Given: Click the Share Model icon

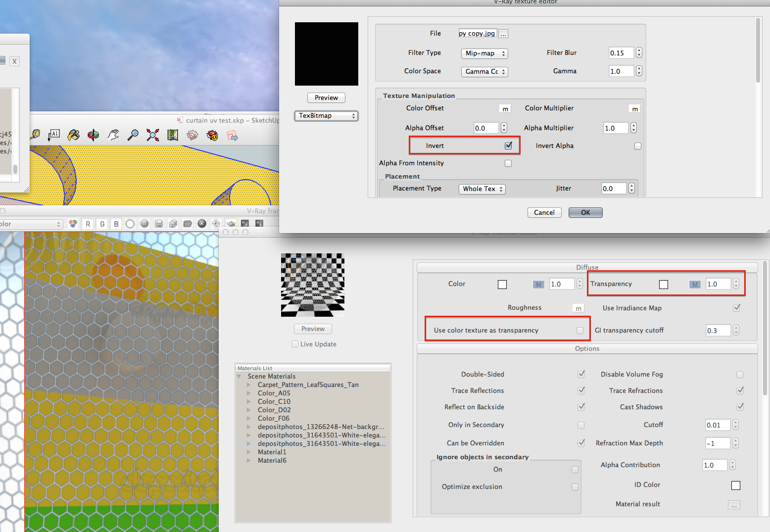Looking at the screenshot, I should (x=212, y=135).
